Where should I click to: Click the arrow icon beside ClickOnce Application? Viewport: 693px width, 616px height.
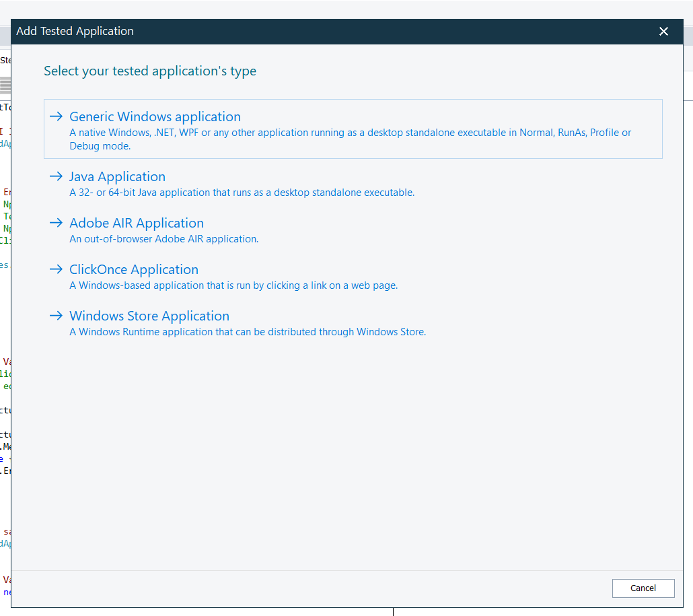point(57,269)
